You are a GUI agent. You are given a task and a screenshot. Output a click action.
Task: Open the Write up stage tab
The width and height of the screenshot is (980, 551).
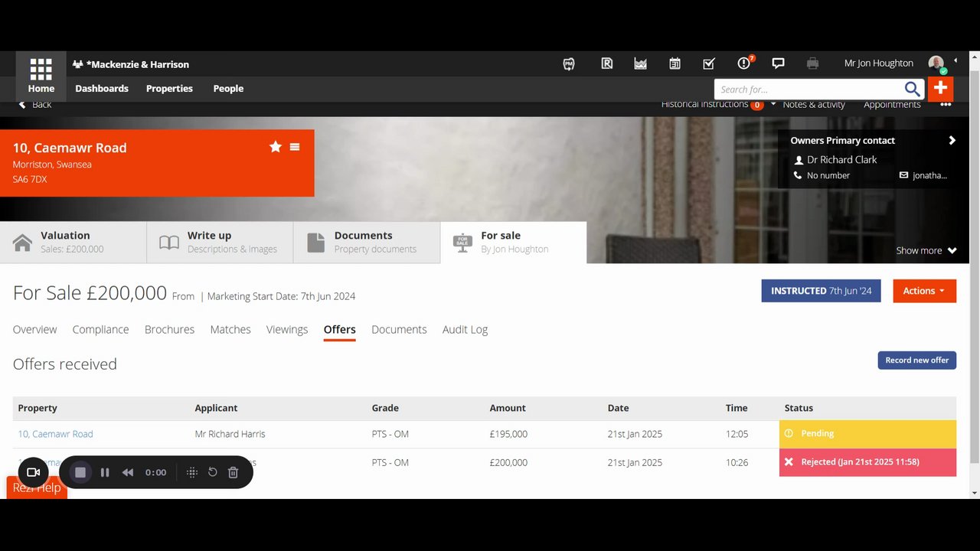point(220,243)
